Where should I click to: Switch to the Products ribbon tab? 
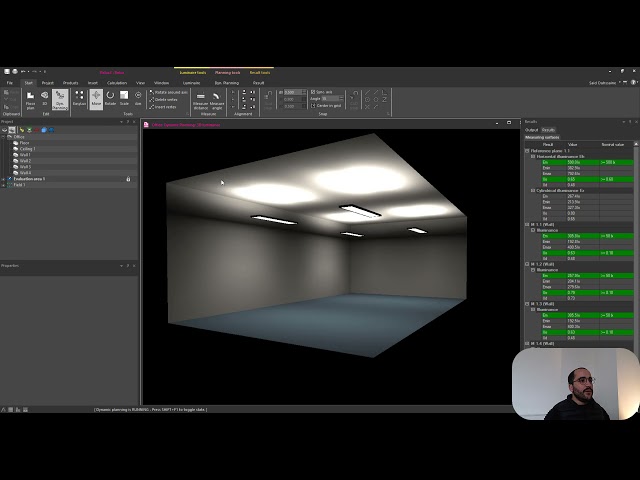[70, 83]
